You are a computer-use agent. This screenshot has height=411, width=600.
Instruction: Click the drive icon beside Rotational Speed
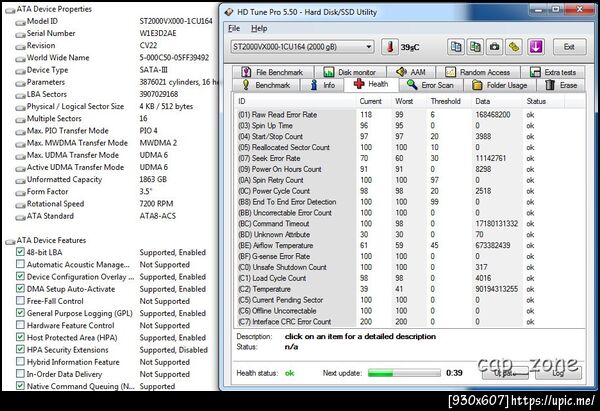[x=20, y=205]
